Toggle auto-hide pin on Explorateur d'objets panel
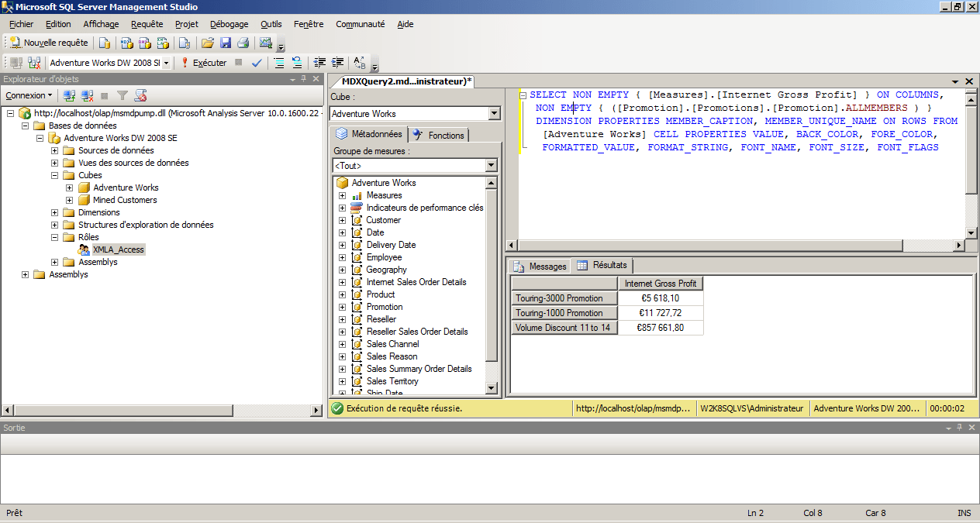Image resolution: width=980 pixels, height=523 pixels. click(304, 79)
